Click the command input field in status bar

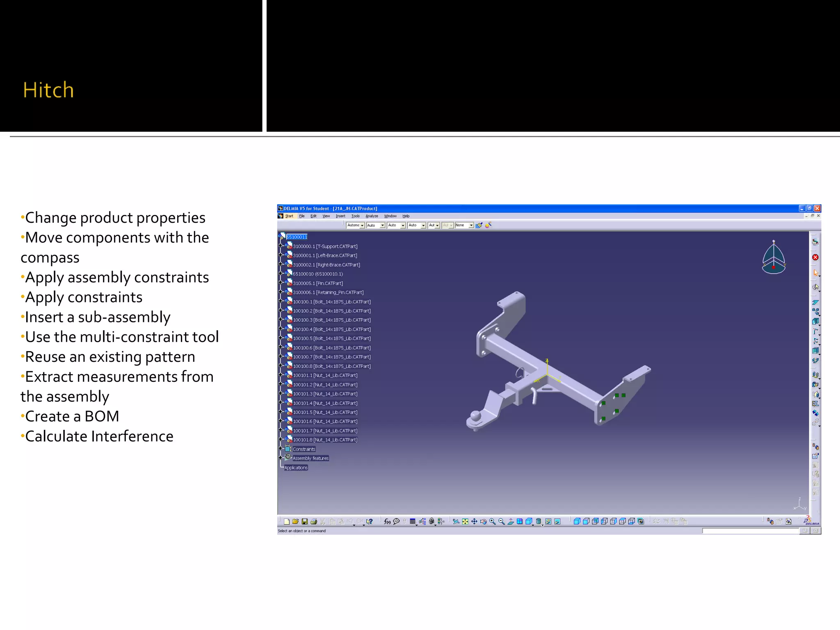click(x=751, y=531)
